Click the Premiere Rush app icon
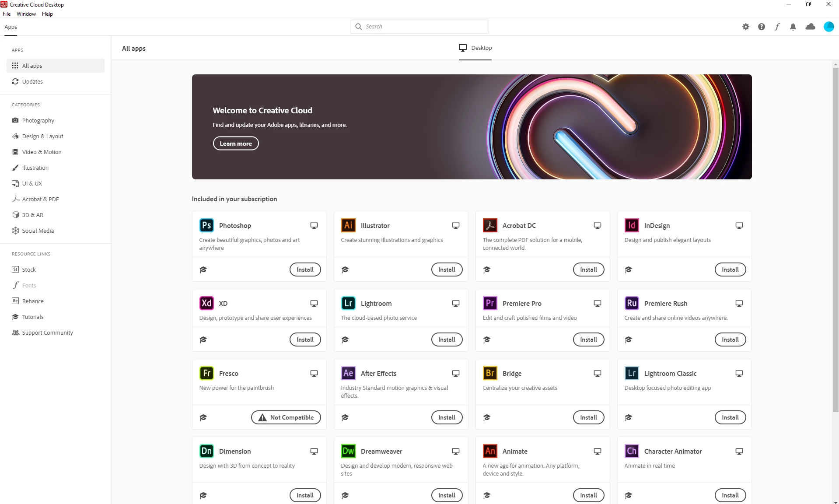The width and height of the screenshot is (839, 504). (x=632, y=303)
